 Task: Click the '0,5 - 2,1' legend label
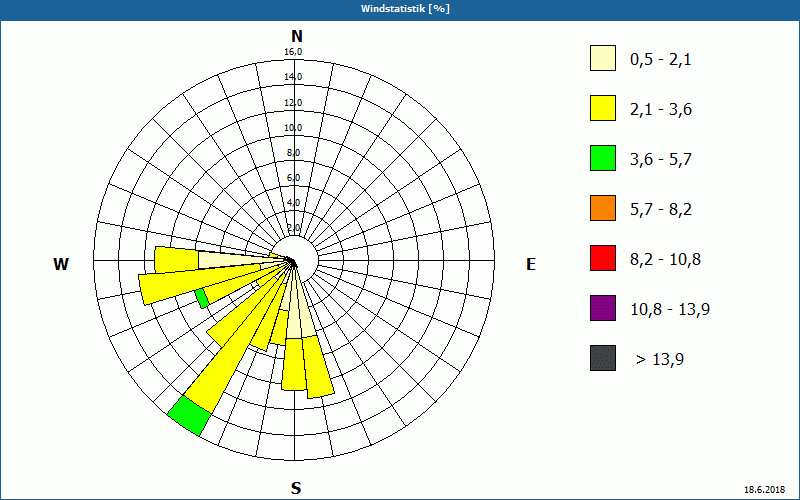661,60
